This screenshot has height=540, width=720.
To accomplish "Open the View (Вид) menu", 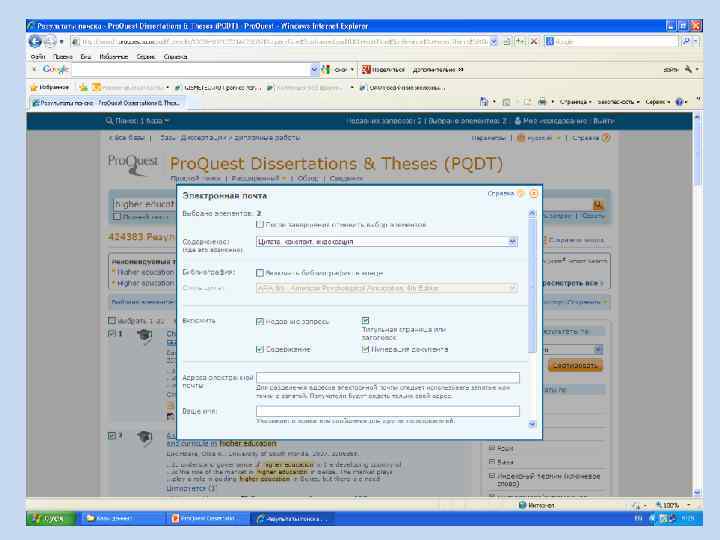I will pos(85,56).
